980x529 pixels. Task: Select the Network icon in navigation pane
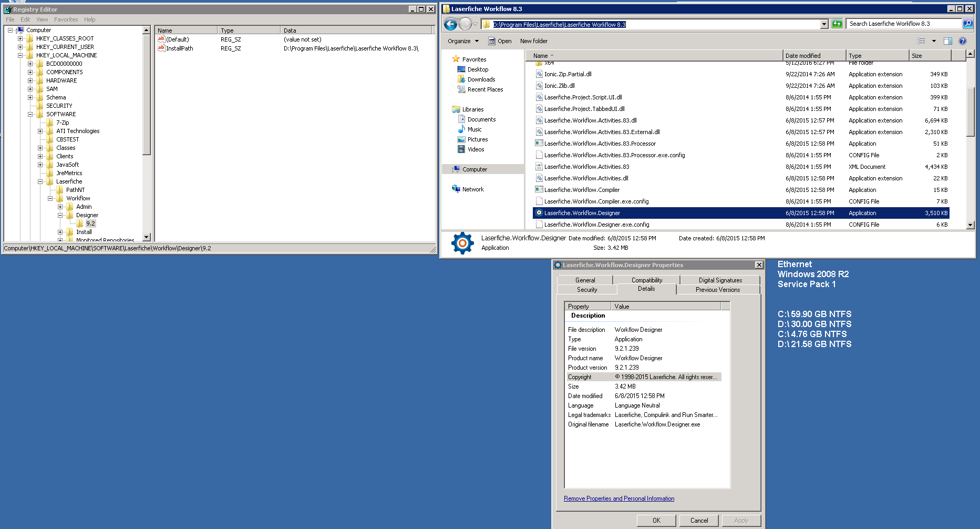456,189
